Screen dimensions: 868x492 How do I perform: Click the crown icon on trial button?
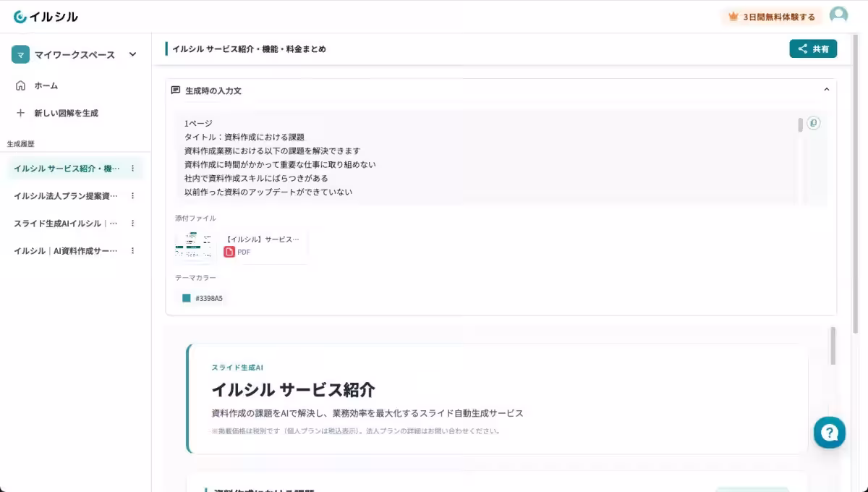point(733,16)
